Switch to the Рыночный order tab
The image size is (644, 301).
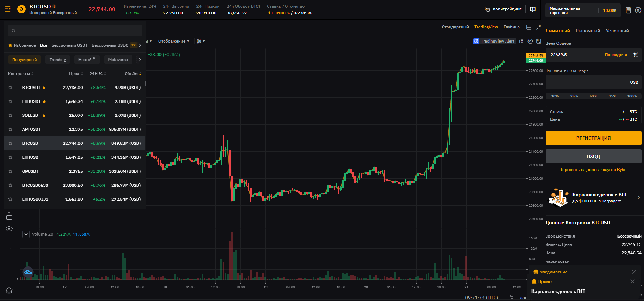tap(588, 31)
